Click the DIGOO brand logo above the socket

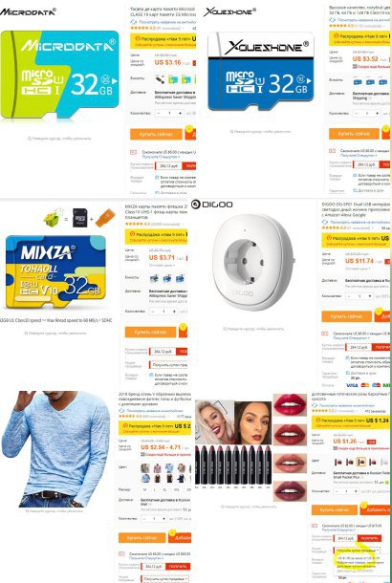click(x=212, y=205)
